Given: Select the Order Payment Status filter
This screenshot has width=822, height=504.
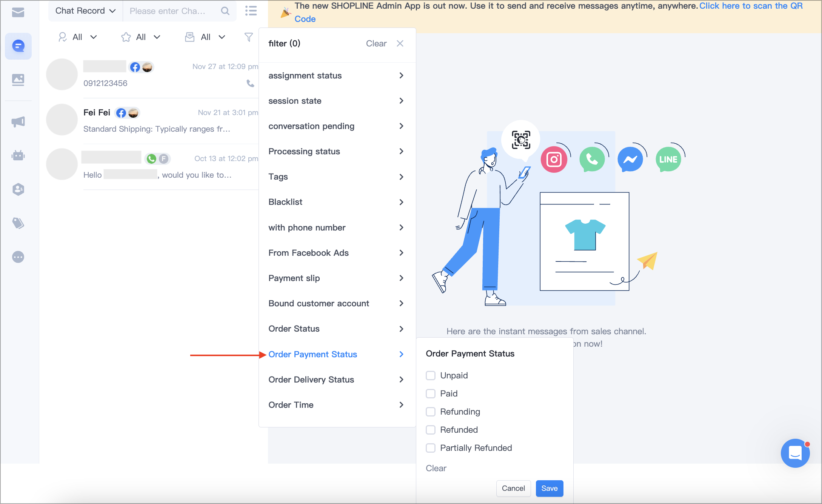Looking at the screenshot, I should (337, 354).
